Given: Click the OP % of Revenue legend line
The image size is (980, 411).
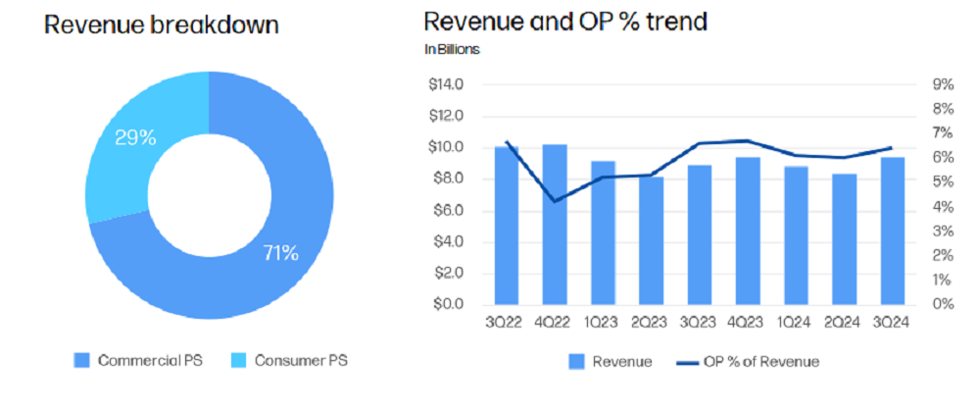Looking at the screenshot, I should pyautogui.click(x=691, y=363).
